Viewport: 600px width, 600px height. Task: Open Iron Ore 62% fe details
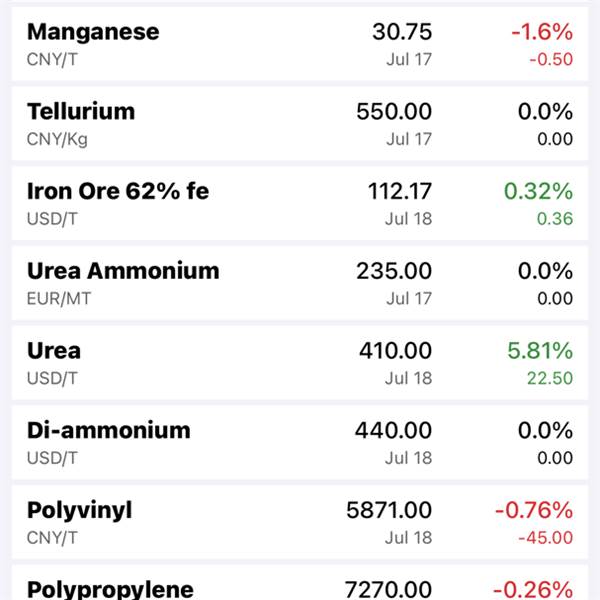click(300, 204)
